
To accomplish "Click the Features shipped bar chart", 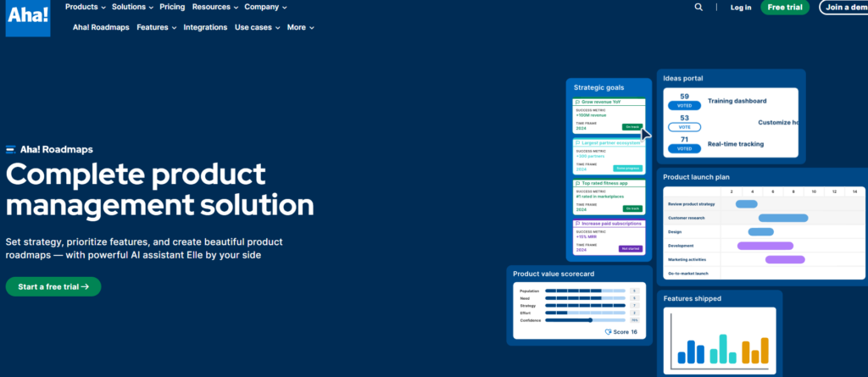I will 720,341.
